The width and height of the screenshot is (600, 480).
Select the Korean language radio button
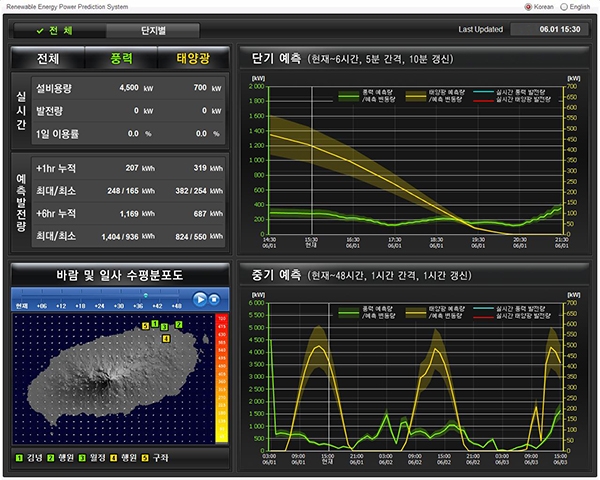(529, 6)
